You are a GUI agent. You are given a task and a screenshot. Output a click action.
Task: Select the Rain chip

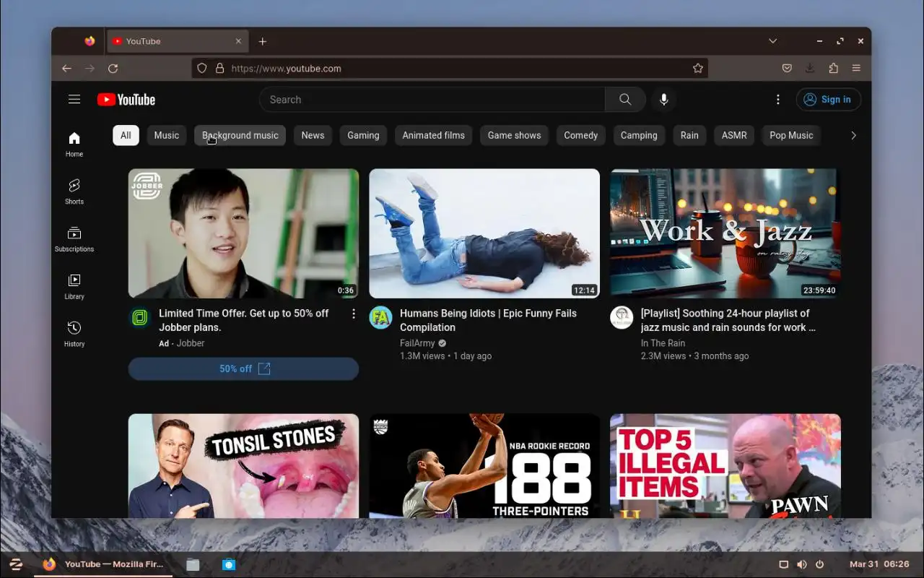tap(689, 135)
